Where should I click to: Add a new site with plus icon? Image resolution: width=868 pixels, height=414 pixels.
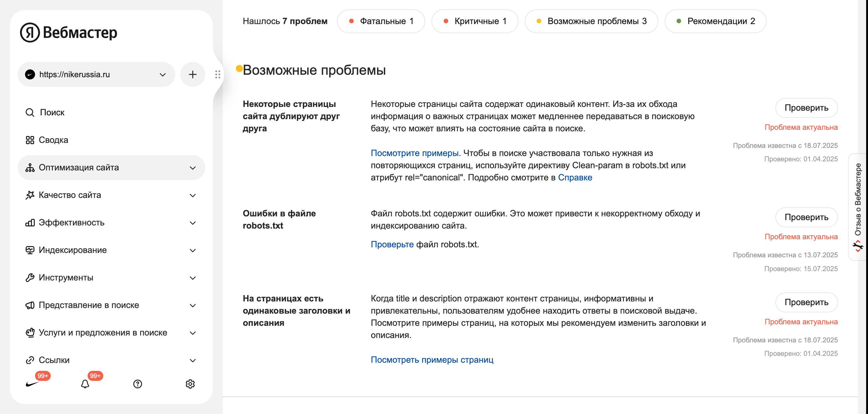point(193,74)
